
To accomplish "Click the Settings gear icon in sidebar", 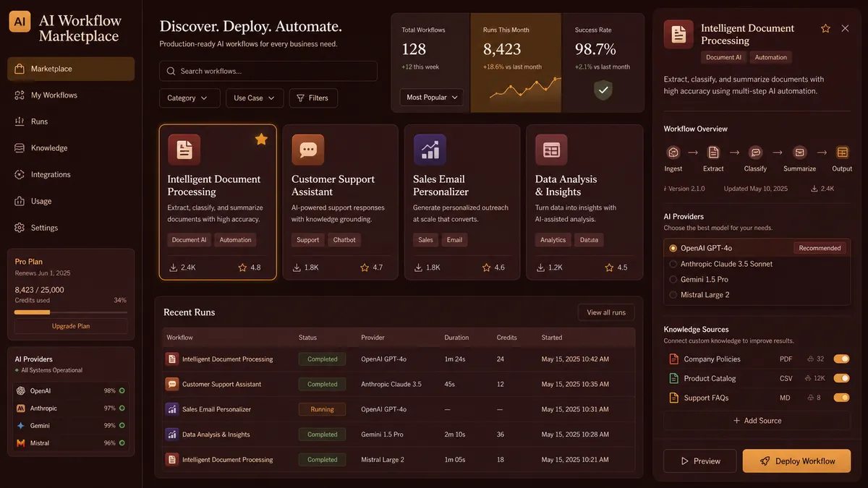I will pos(20,227).
